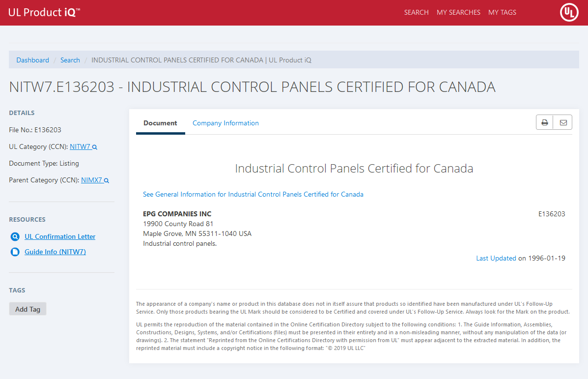This screenshot has width=588, height=379.
Task: Open MY SEARCHES in the header
Action: click(458, 12)
